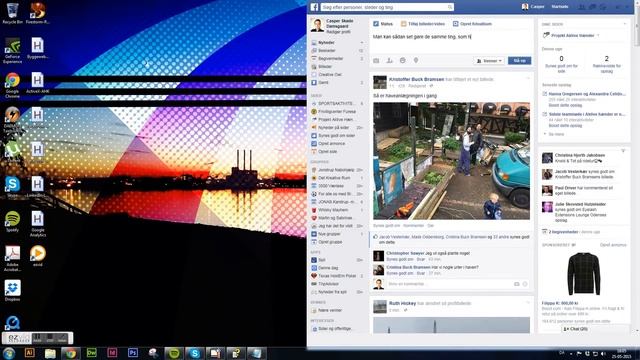The image size is (640, 360).
Task: Click the camera icon in the composer
Action: click(x=376, y=61)
